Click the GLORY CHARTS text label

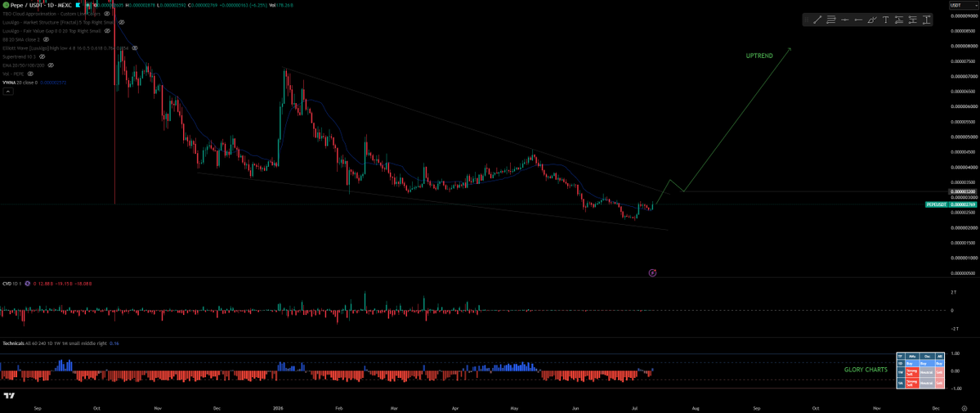coord(866,370)
